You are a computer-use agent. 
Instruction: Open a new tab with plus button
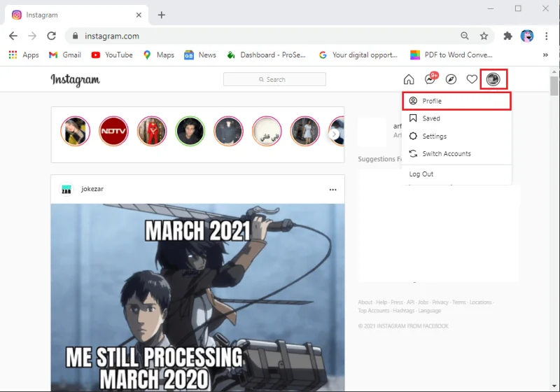coord(162,15)
